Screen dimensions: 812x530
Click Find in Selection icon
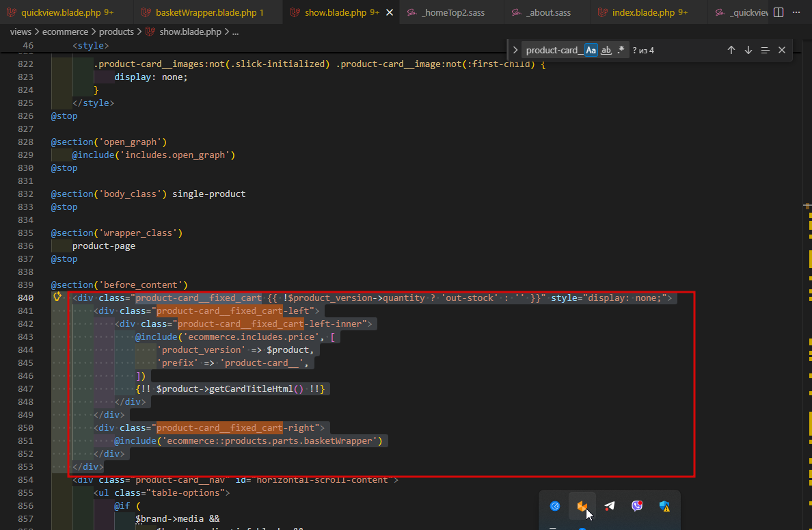[765, 50]
